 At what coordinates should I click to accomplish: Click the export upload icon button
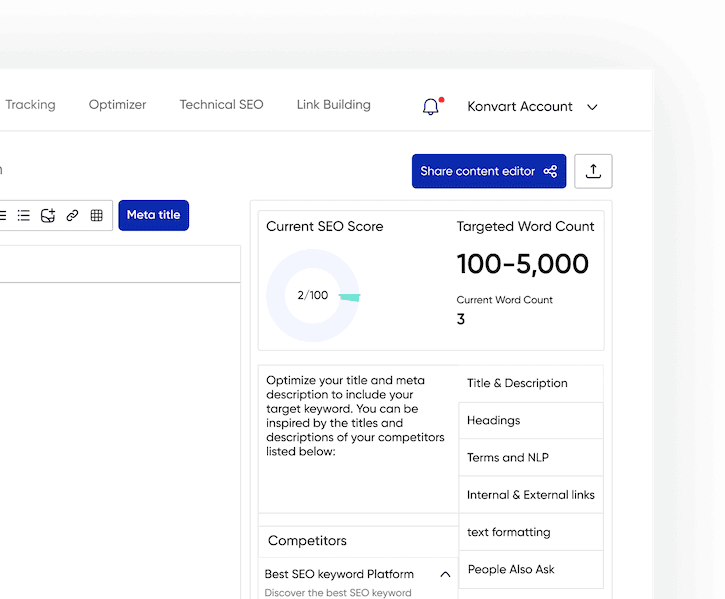pyautogui.click(x=593, y=171)
